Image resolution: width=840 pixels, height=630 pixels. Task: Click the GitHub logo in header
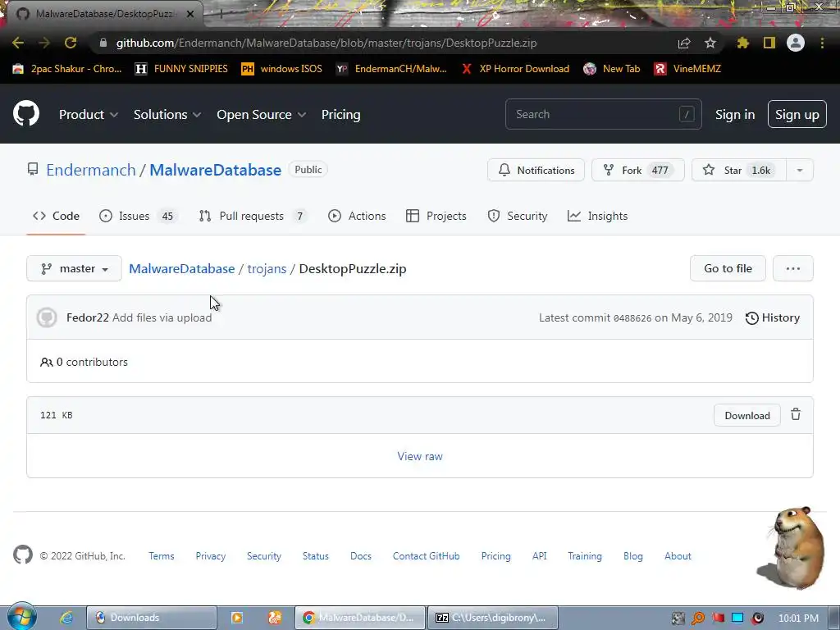point(25,113)
